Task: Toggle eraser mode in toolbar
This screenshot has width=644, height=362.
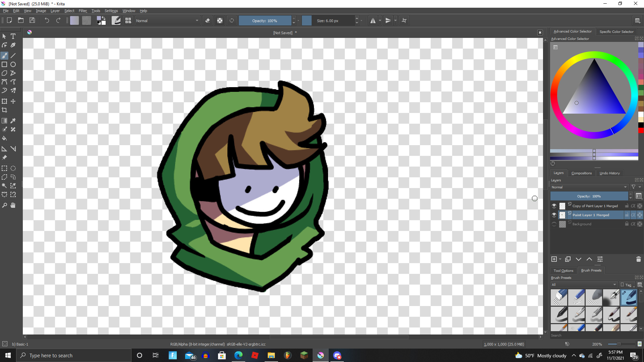Action: pos(208,21)
